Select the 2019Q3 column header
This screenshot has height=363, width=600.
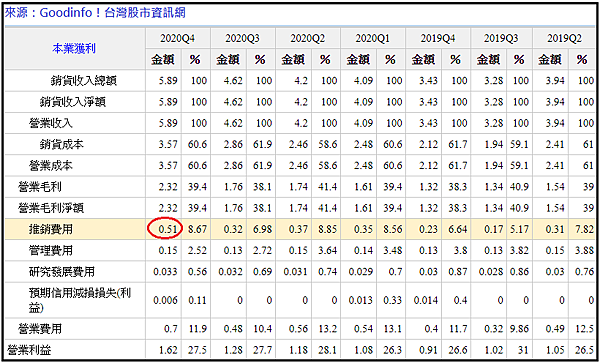[x=501, y=38]
